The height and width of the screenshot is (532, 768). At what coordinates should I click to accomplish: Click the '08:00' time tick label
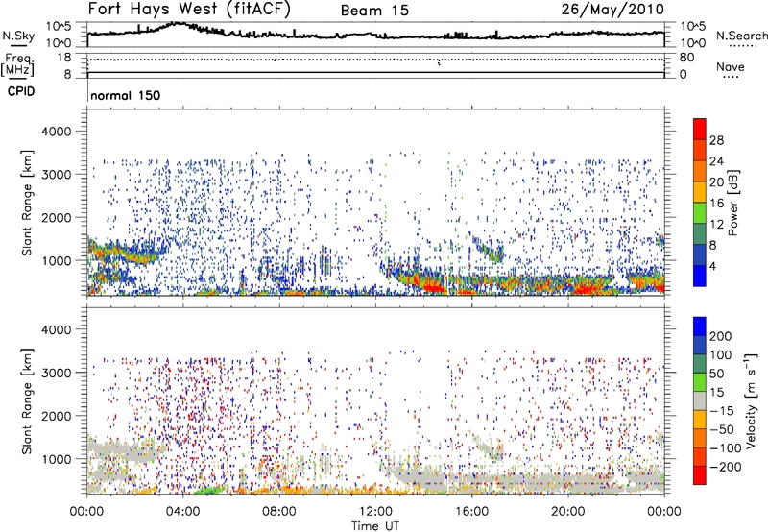[x=279, y=512]
